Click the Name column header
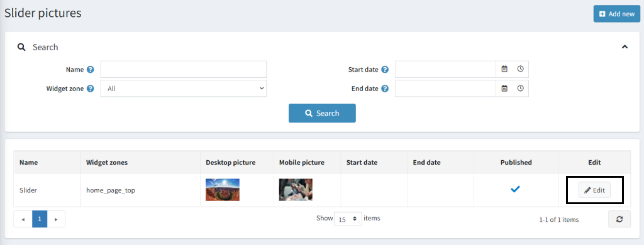 point(47,162)
